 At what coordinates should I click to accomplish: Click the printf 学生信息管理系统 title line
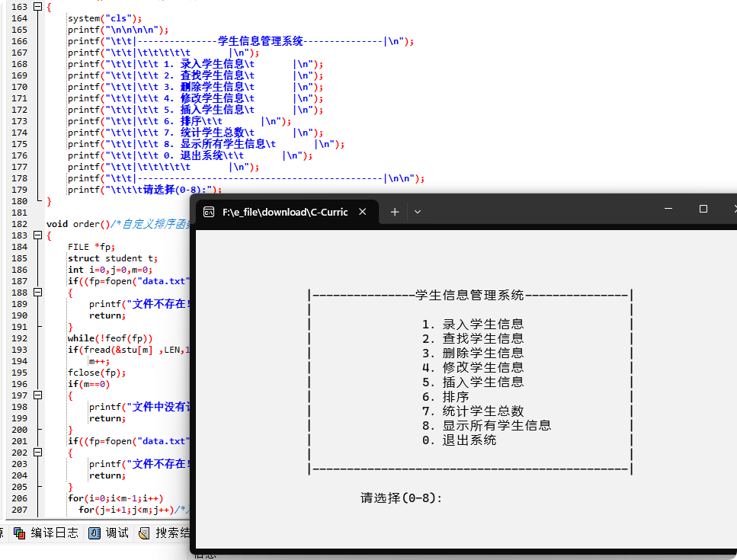241,41
